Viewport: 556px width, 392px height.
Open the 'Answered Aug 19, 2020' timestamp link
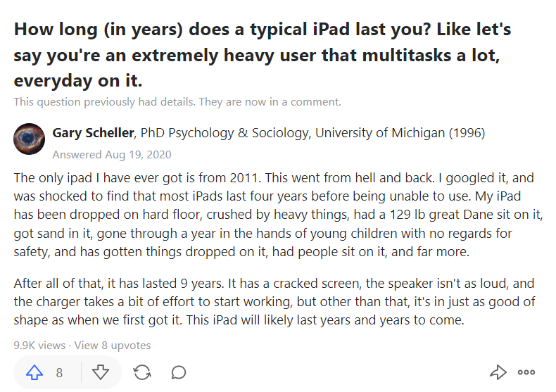(112, 155)
